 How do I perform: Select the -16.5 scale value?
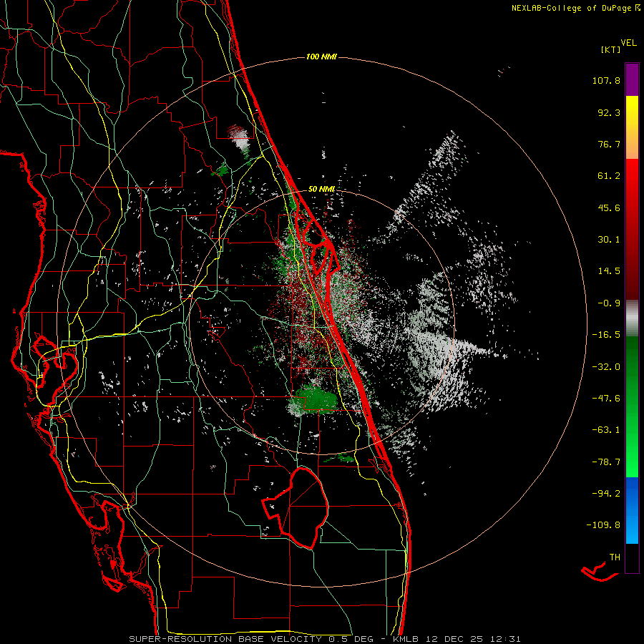pyautogui.click(x=606, y=335)
